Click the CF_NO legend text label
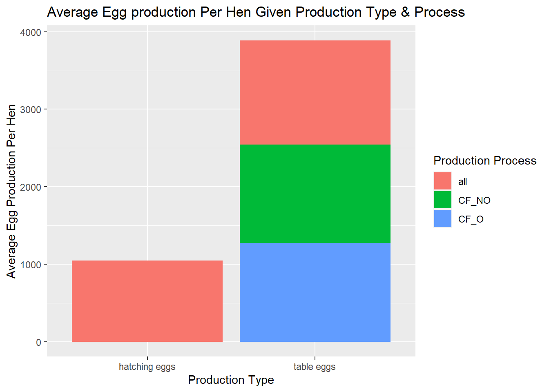The height and width of the screenshot is (392, 549). [474, 200]
